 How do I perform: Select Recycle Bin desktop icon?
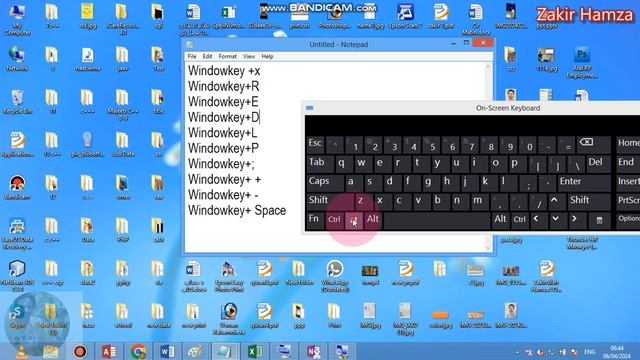click(x=17, y=102)
